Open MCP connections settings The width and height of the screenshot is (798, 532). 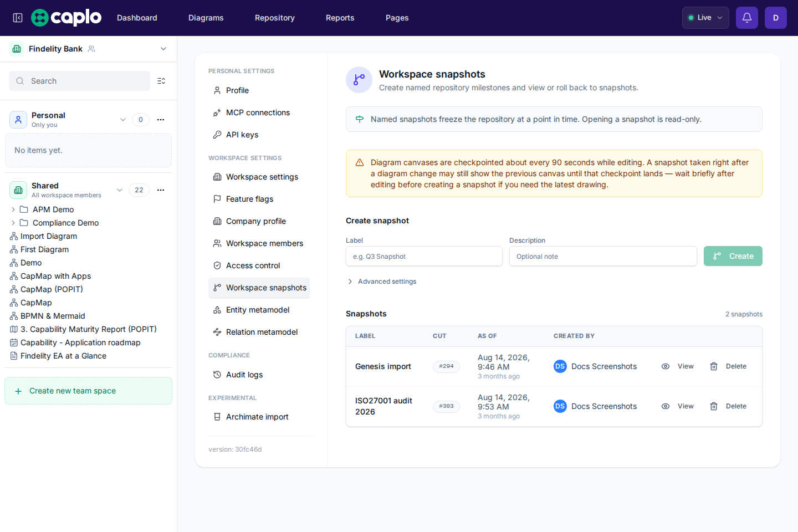click(259, 112)
